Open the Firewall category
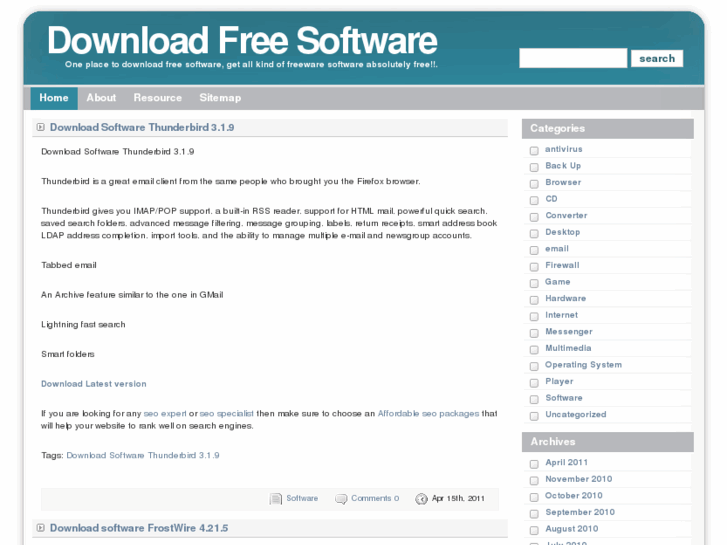The image size is (727, 545). [x=562, y=265]
